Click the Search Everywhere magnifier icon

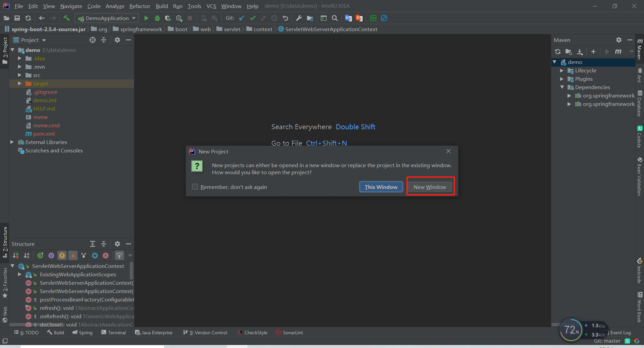pyautogui.click(x=334, y=18)
